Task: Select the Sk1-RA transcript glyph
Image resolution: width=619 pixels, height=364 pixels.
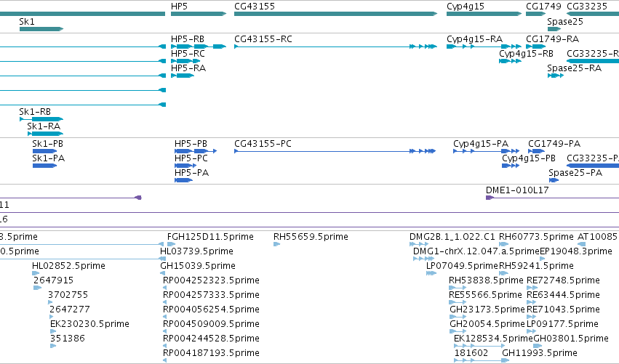Action: 45,134
